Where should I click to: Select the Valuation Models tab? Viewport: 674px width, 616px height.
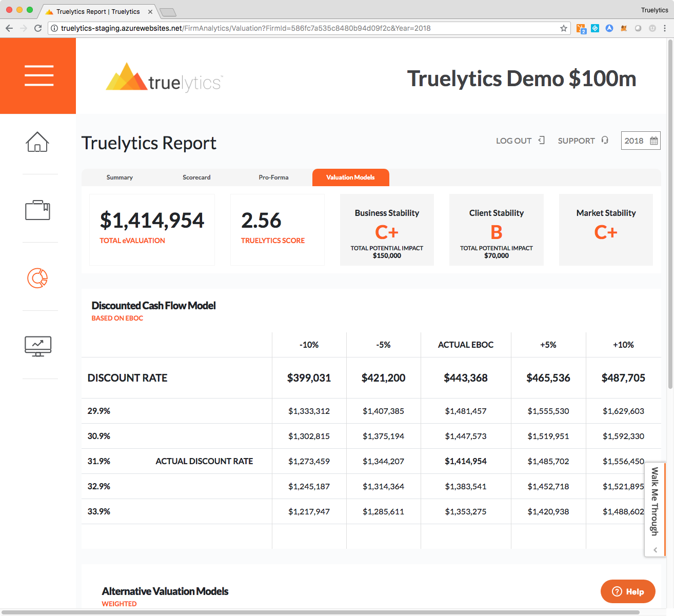[350, 177]
